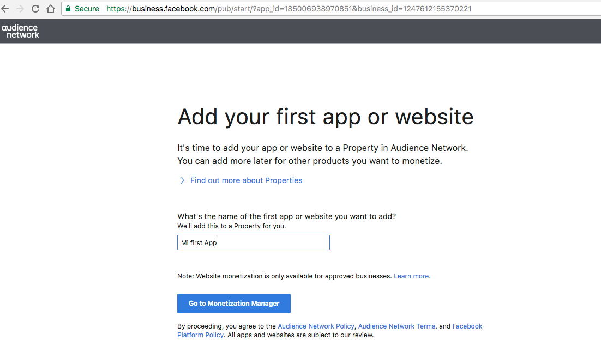Click the browser forward arrow
This screenshot has height=364, width=601.
[20, 8]
